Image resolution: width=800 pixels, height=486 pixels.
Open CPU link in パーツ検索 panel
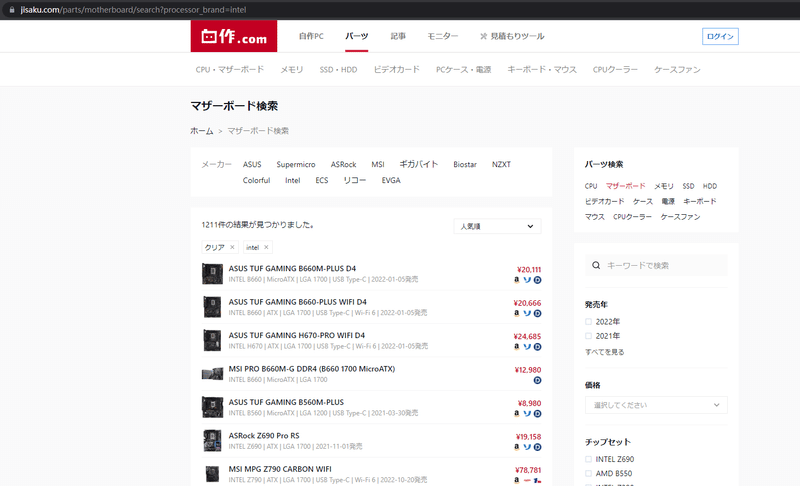(591, 186)
